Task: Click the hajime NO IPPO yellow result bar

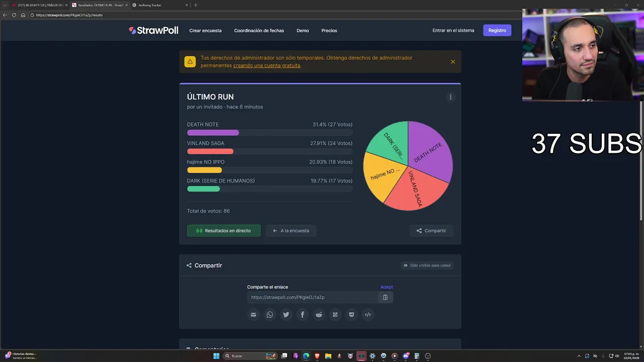Action: point(204,170)
